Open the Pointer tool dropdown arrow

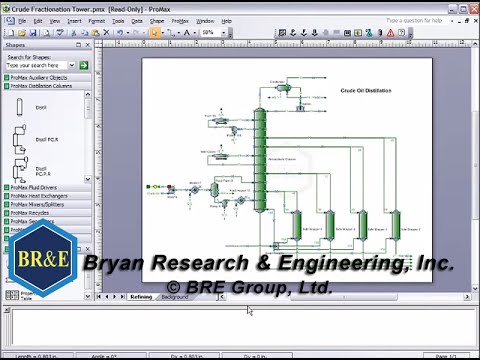click(162, 33)
